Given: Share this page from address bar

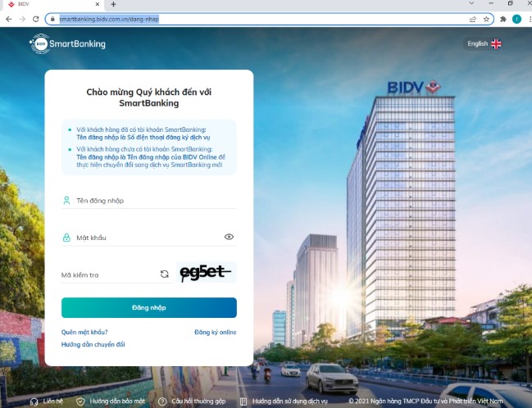Looking at the screenshot, I should click(473, 19).
